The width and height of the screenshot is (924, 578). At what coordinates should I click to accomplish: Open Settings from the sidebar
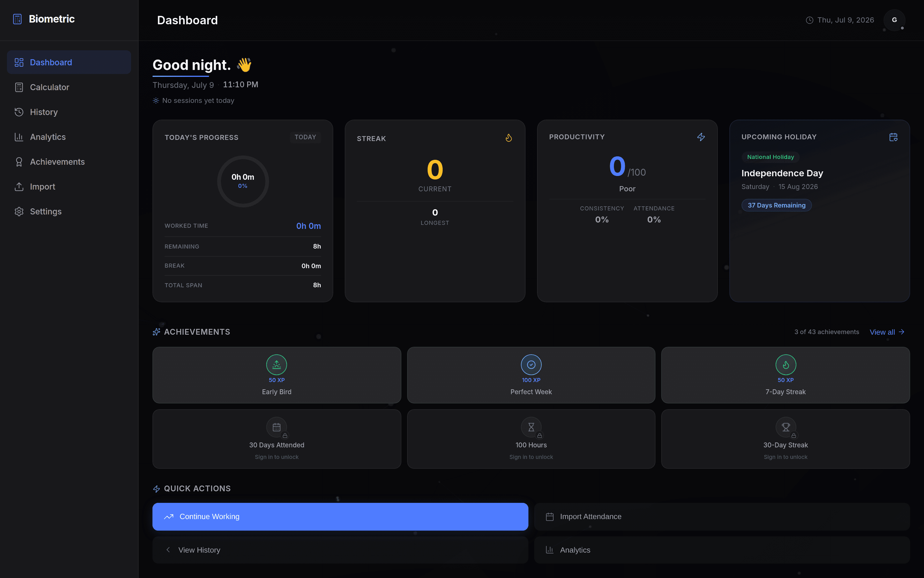click(x=69, y=211)
